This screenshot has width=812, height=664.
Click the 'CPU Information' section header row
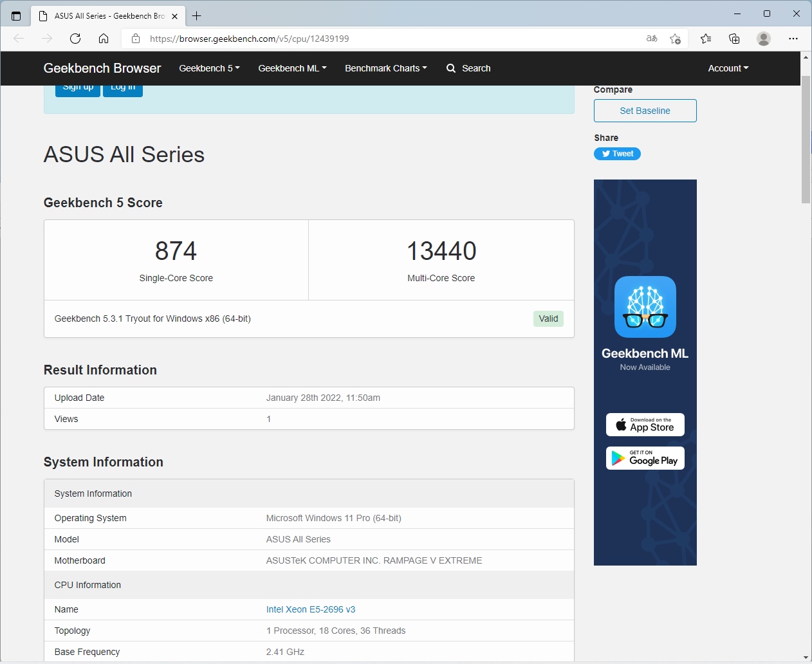[309, 585]
